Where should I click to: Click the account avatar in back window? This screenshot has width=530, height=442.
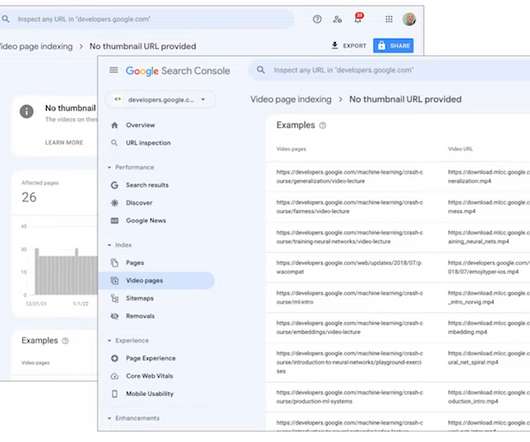(x=409, y=19)
